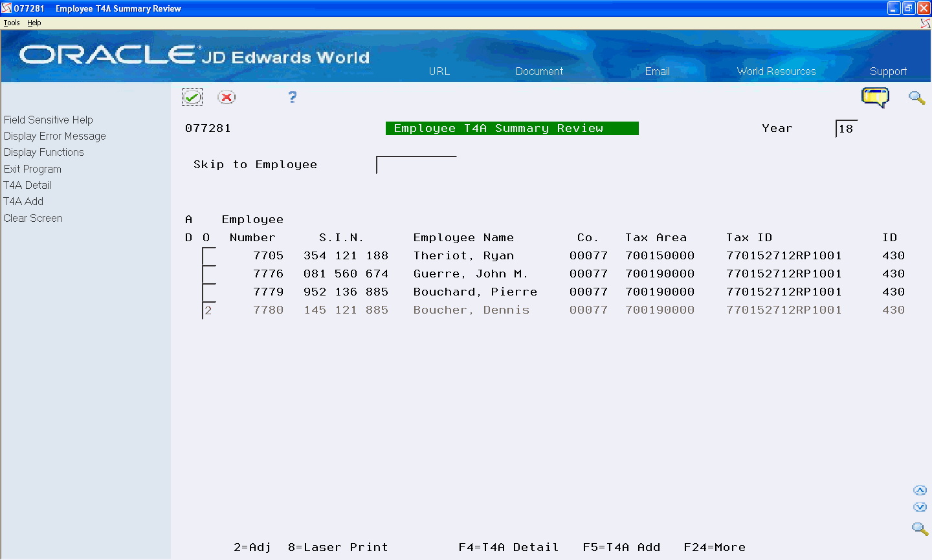Select Exit Program in the sidebar
Viewport: 932px width, 560px height.
point(32,169)
